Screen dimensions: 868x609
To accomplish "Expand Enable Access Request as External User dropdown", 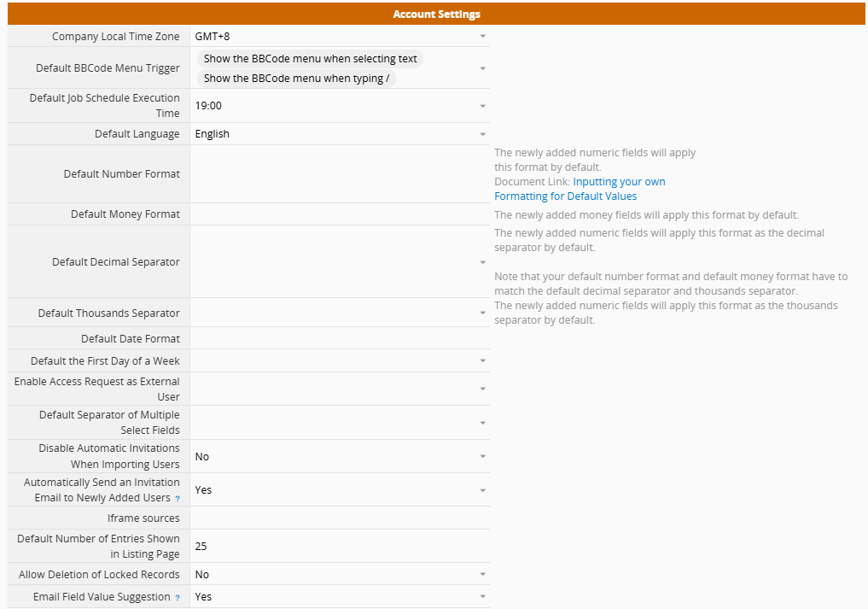I will tap(339, 389).
